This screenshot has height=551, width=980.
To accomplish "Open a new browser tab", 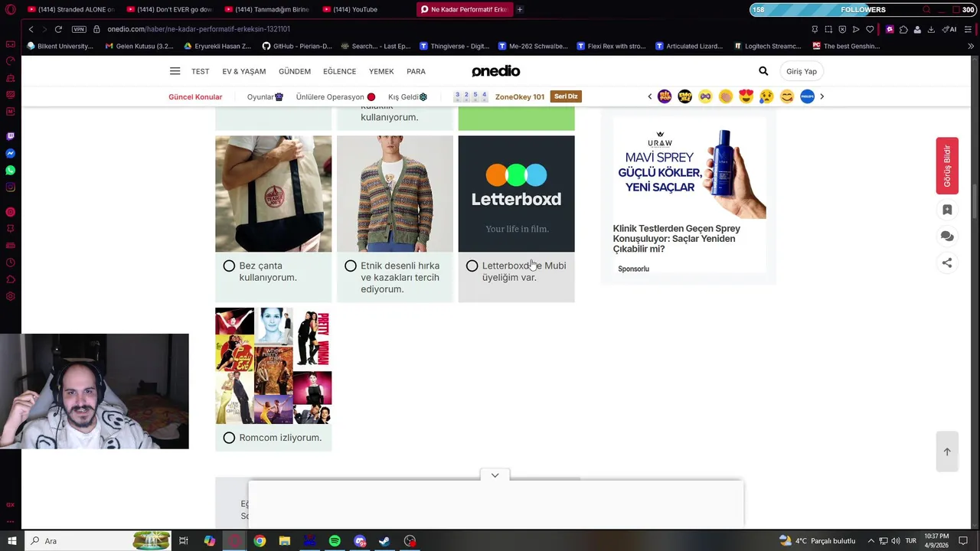I will [x=520, y=9].
